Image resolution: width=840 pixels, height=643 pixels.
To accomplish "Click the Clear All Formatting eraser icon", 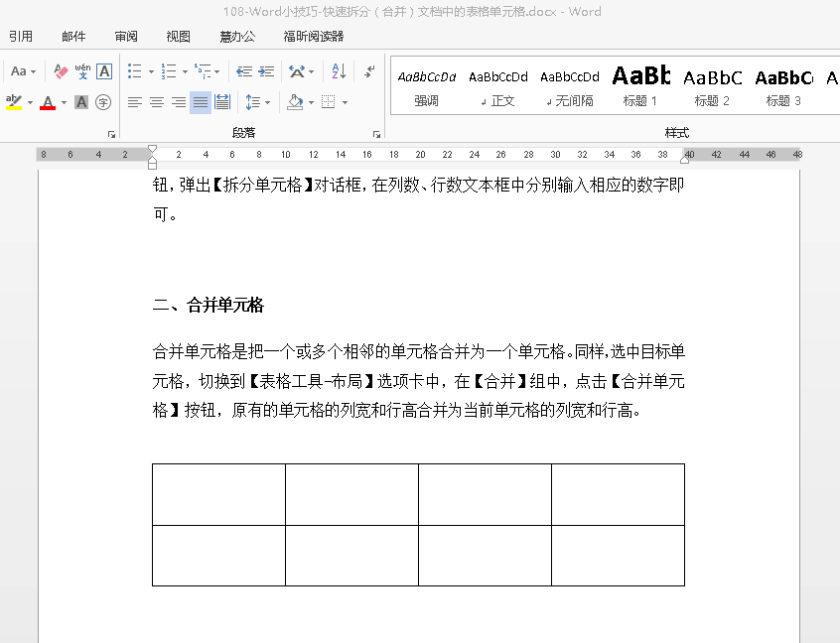I will pos(62,71).
